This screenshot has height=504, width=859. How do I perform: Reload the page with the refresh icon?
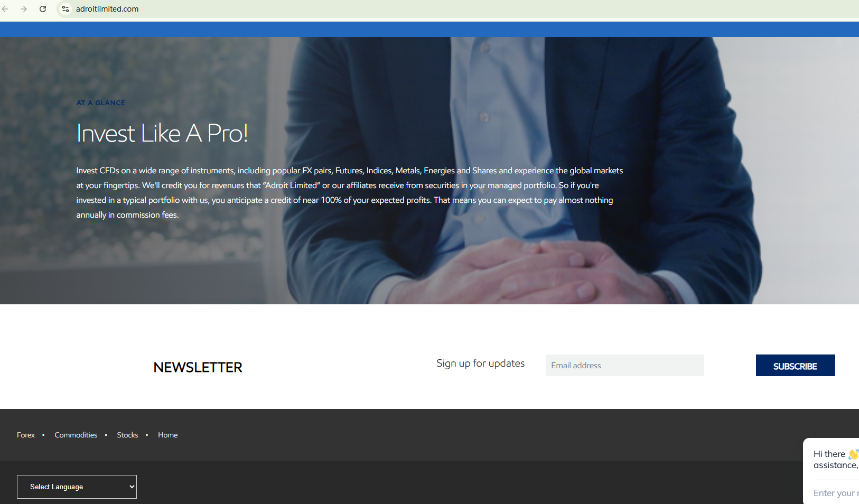pos(43,9)
